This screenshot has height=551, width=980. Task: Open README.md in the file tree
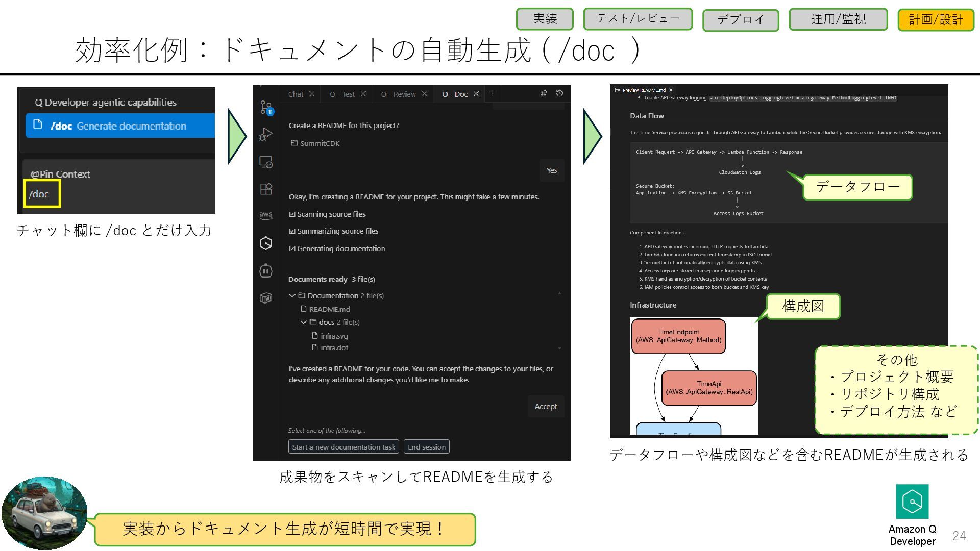pos(329,309)
